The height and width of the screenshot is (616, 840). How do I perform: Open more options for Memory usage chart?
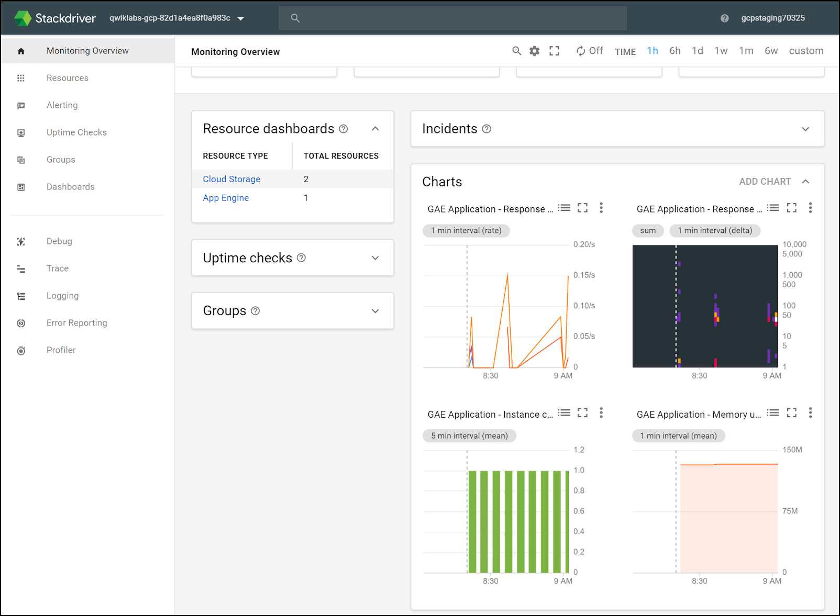click(x=810, y=413)
